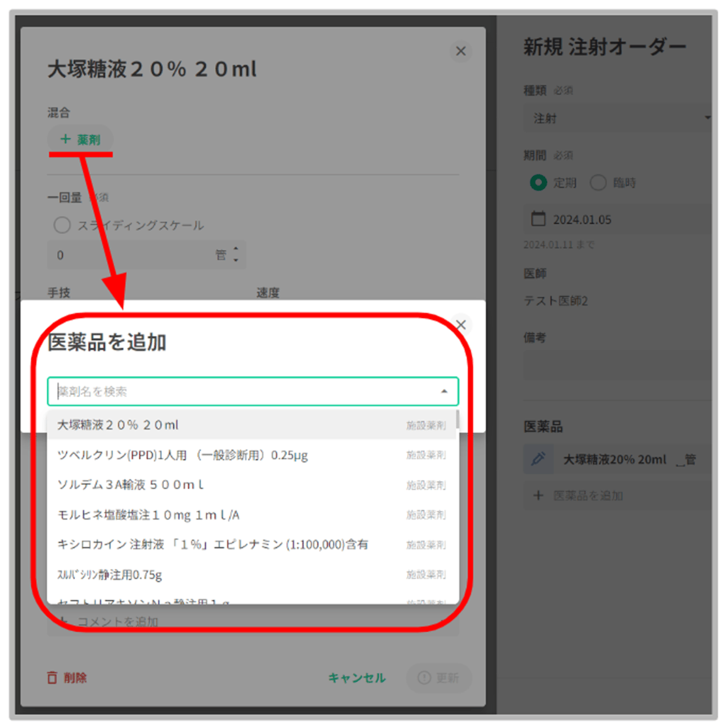Click the pencil edit icon beside 大塚糖液20%
Viewport: 724px width, 728px height.
(x=538, y=459)
